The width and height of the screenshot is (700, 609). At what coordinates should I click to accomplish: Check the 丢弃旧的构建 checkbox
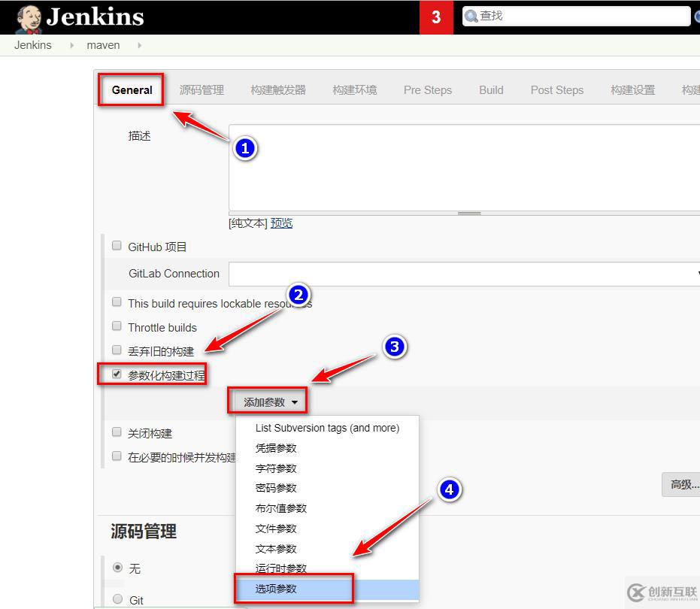(x=117, y=350)
